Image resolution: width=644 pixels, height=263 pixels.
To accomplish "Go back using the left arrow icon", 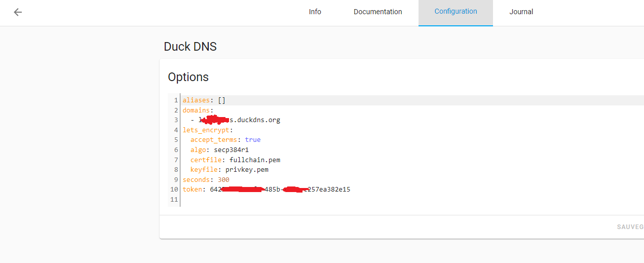I will [x=18, y=12].
